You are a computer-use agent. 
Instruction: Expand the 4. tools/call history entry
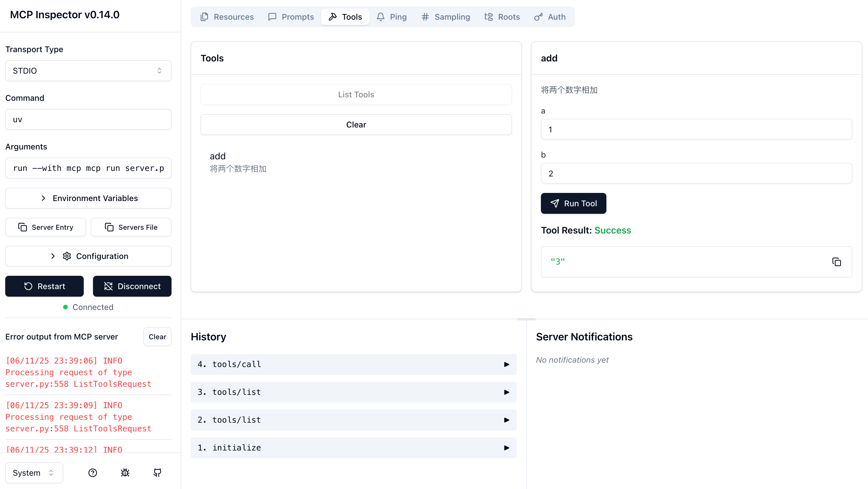[x=353, y=364]
